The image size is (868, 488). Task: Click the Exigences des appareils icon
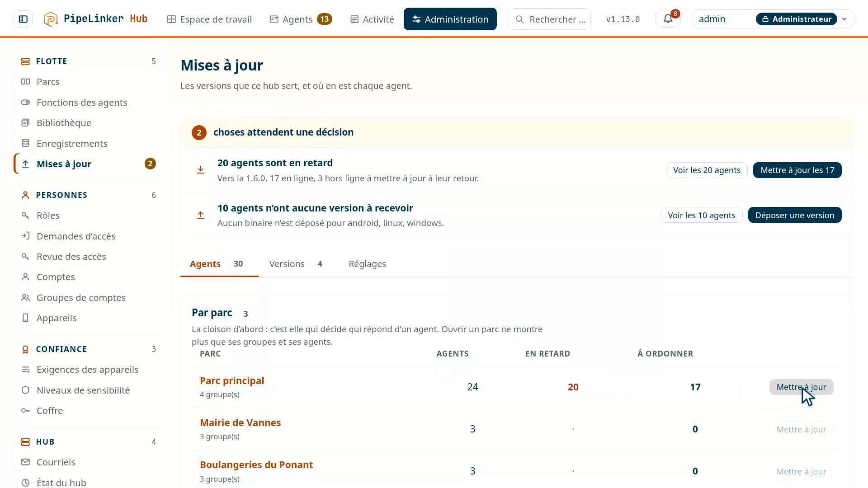point(25,370)
